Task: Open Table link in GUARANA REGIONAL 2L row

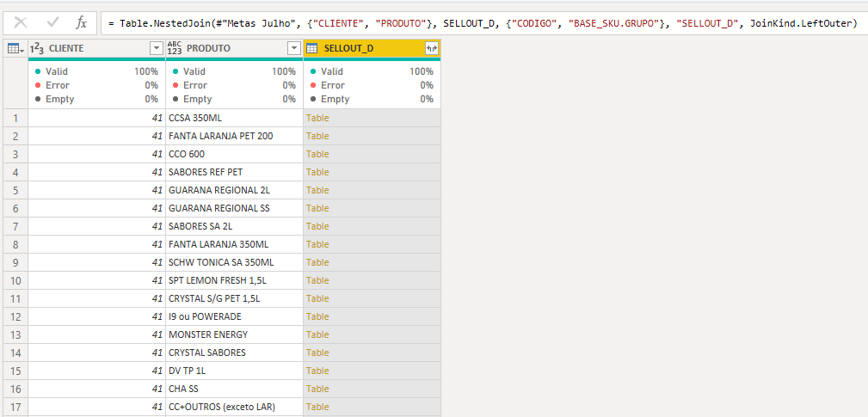Action: coord(317,190)
